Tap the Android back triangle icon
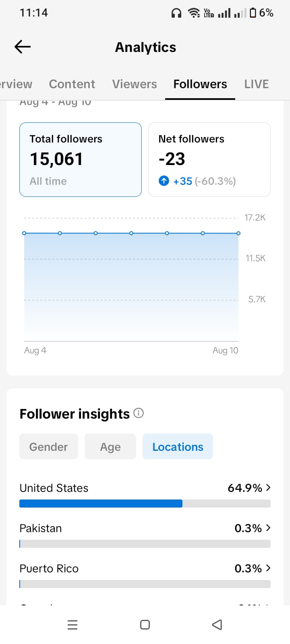The width and height of the screenshot is (290, 644). click(x=217, y=625)
